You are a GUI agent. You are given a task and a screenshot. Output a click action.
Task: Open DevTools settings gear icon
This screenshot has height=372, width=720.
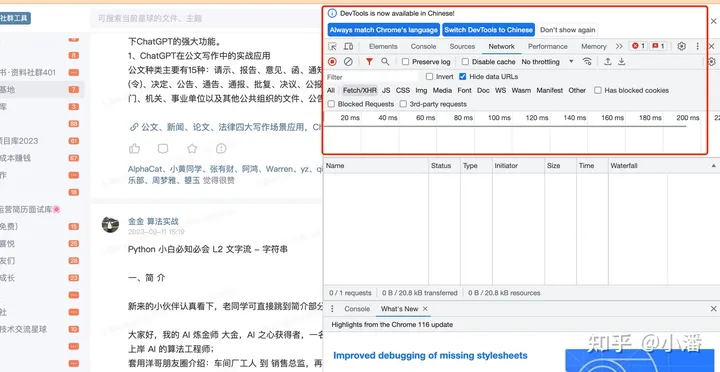[681, 46]
